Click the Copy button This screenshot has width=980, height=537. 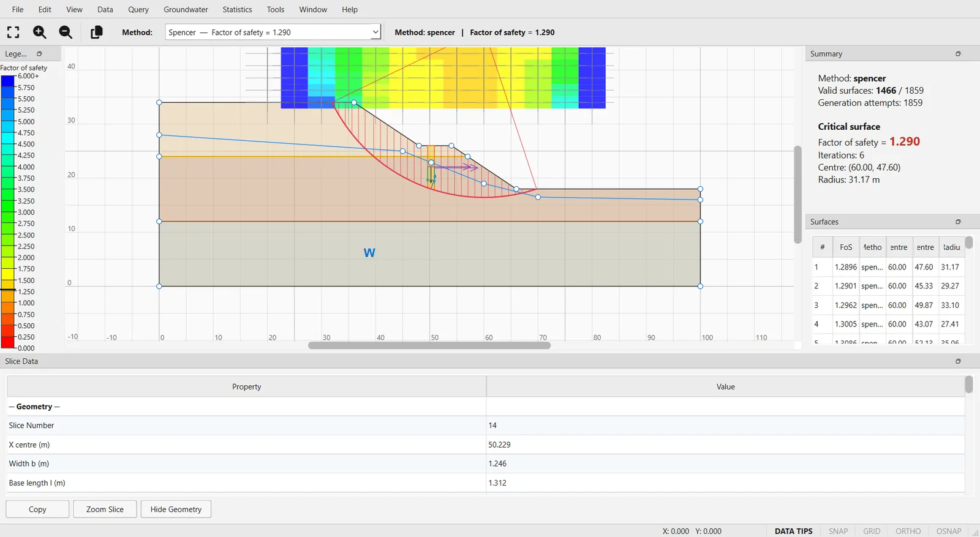(x=37, y=509)
